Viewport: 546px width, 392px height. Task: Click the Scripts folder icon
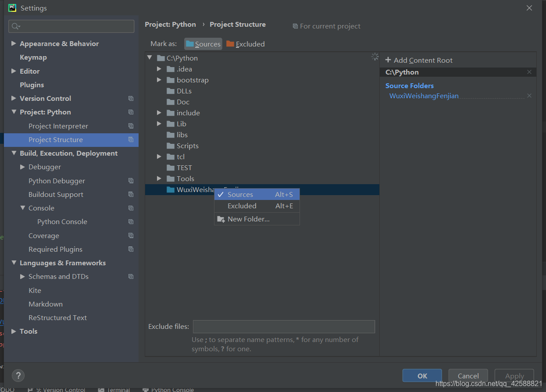pos(171,146)
